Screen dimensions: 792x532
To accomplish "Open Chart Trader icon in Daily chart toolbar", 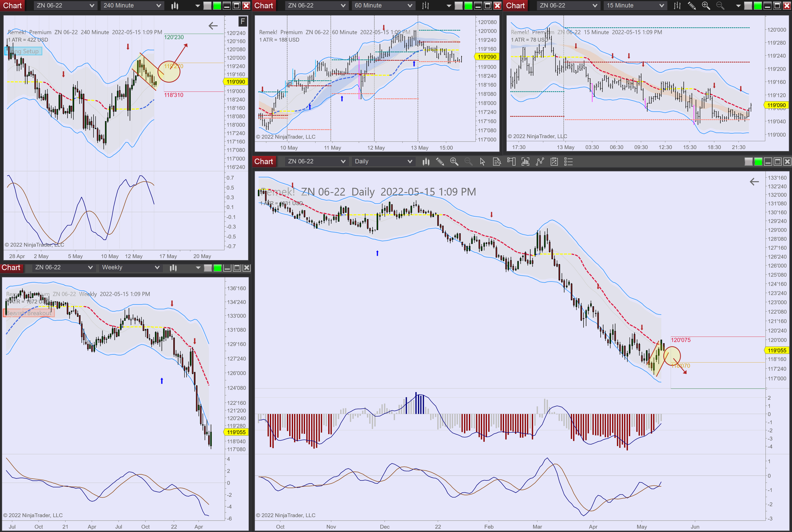I will tap(511, 162).
